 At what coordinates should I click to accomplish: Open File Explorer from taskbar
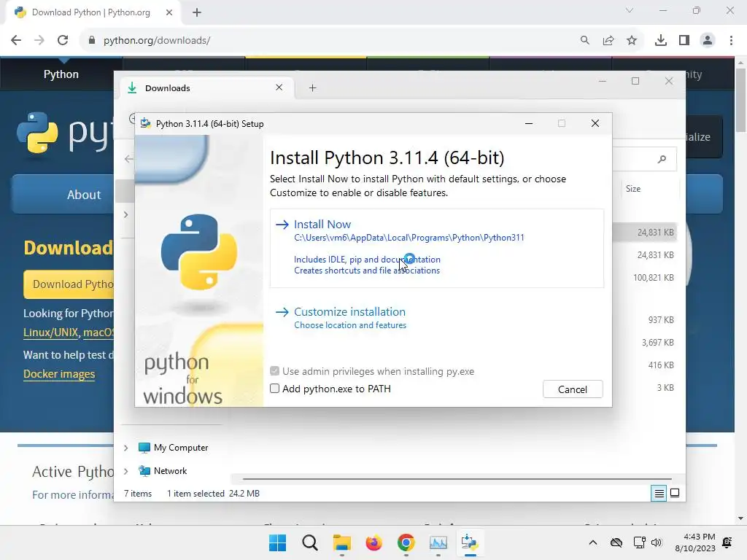point(341,542)
